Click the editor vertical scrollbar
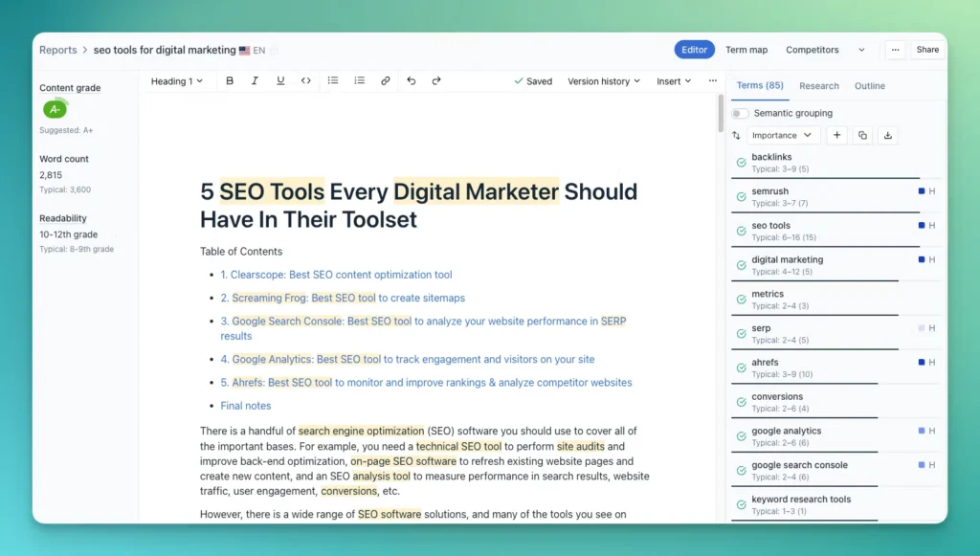Screen dimensions: 980x556 coord(721,113)
